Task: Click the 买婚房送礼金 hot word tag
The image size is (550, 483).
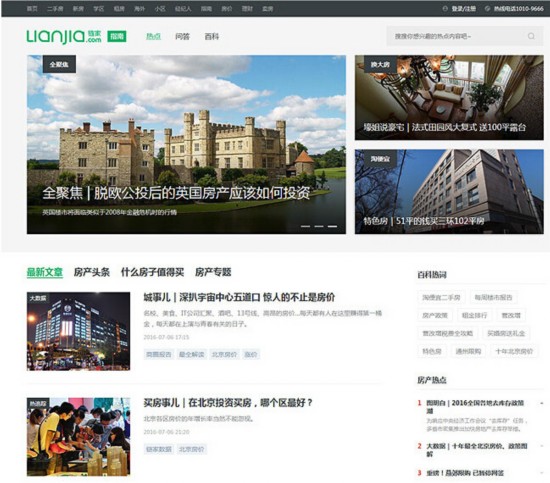Action: 506,333
